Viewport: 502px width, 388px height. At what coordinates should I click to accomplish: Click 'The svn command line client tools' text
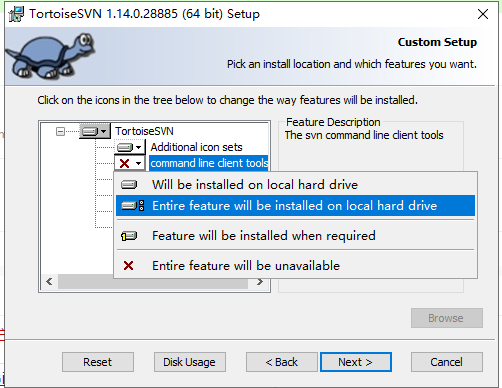(x=364, y=135)
